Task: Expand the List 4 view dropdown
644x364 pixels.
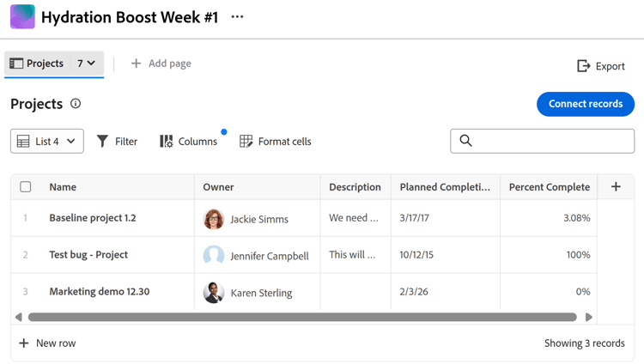Action: (47, 141)
